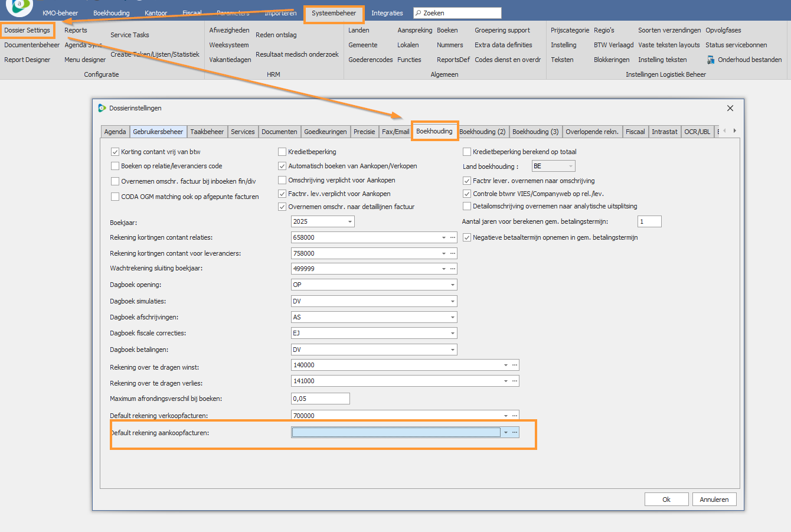Enable the Kredietbeperking checkbox

coord(282,152)
